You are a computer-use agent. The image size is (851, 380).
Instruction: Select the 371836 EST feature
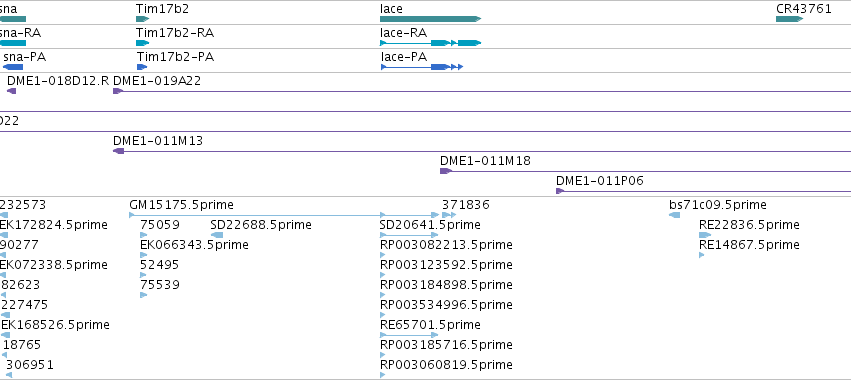pyautogui.click(x=449, y=215)
